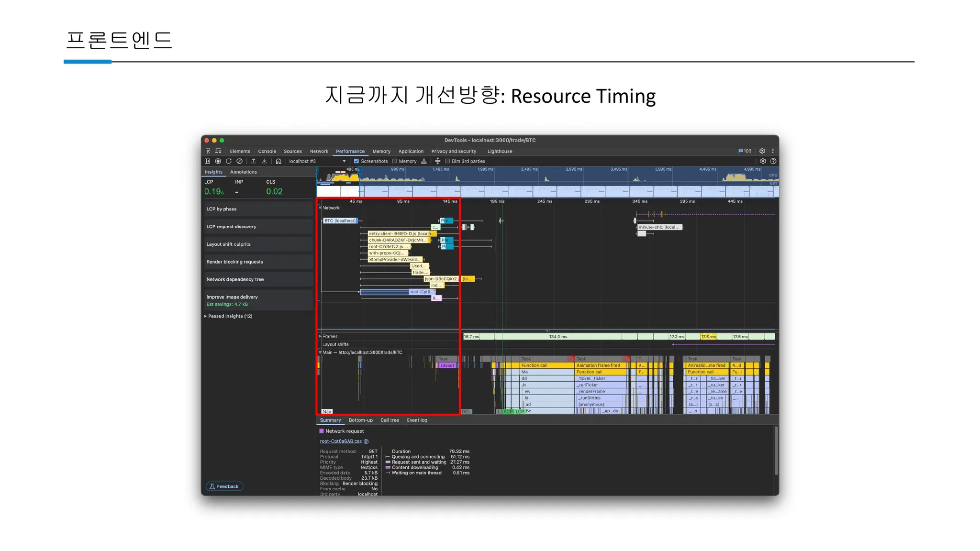Click the reload and record icon

[229, 161]
